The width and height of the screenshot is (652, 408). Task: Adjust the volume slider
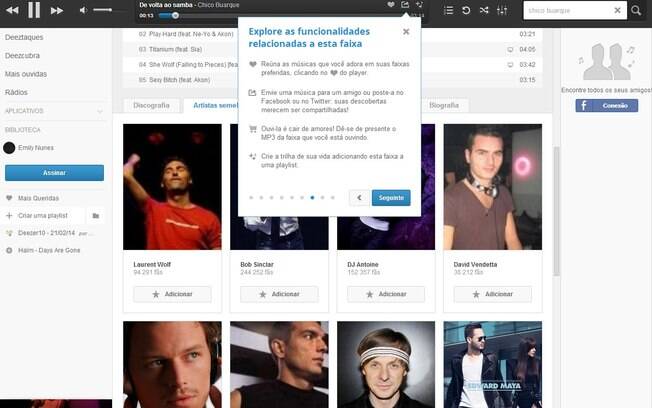click(x=103, y=10)
